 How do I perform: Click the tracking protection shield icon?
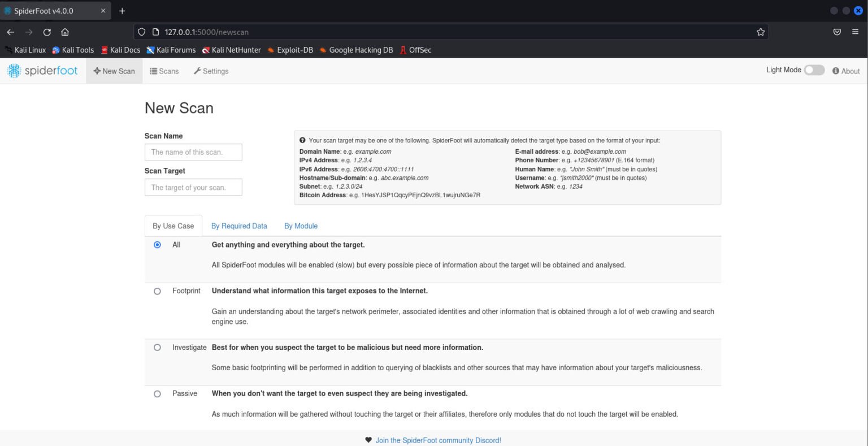[142, 32]
